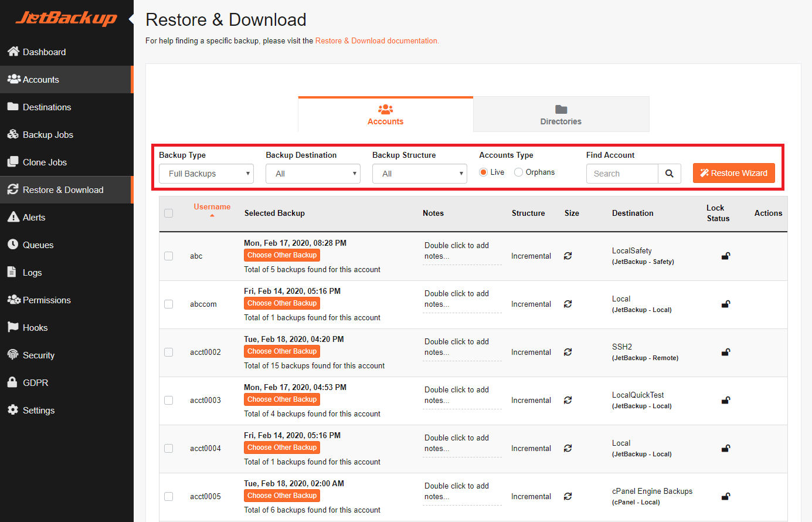Check the checkbox for account abc
Viewport: 812px width, 522px height.
pyautogui.click(x=169, y=256)
